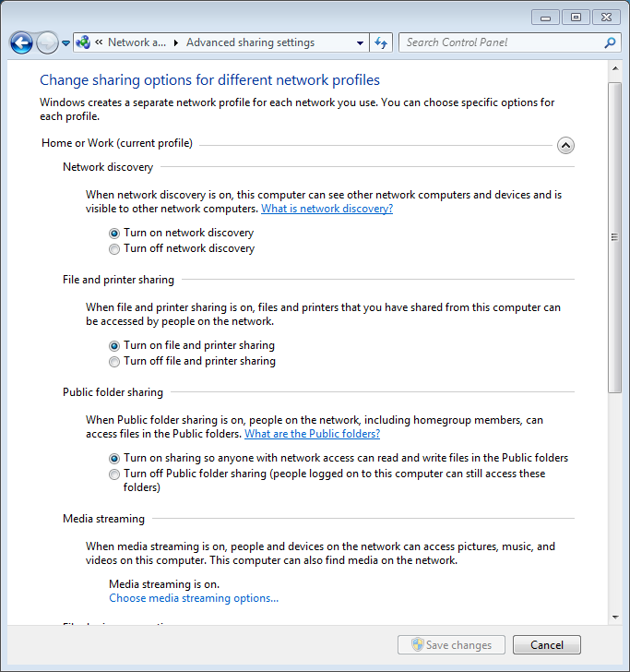This screenshot has height=672, width=630.
Task: Click the scrollbar down arrow
Action: coord(615,618)
